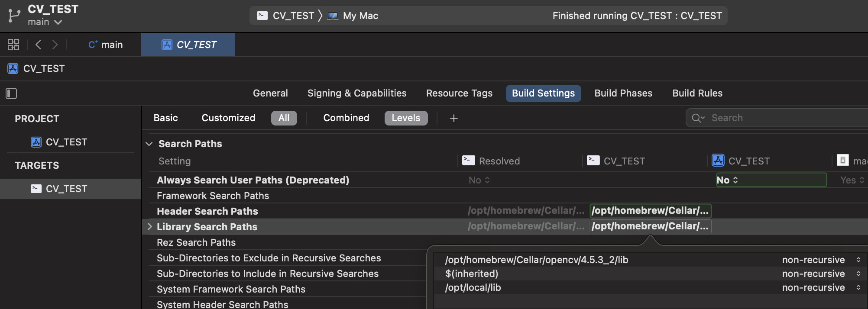
Task: Open the Build Settings tab
Action: (543, 93)
